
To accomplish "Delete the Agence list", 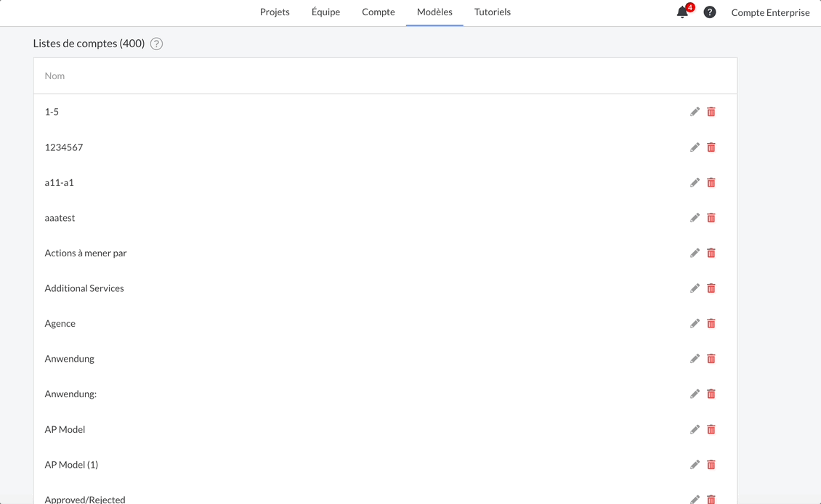I will coord(711,323).
